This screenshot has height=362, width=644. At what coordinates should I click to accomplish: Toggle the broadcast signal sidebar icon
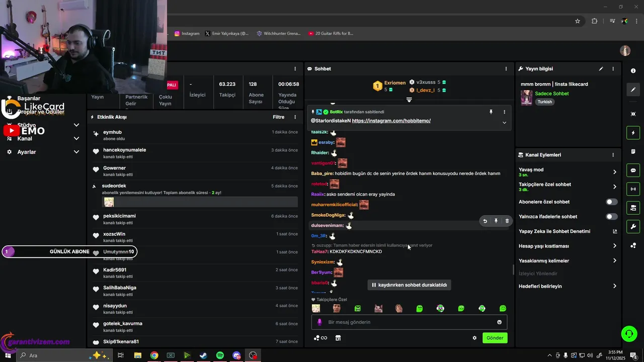[x=633, y=189]
